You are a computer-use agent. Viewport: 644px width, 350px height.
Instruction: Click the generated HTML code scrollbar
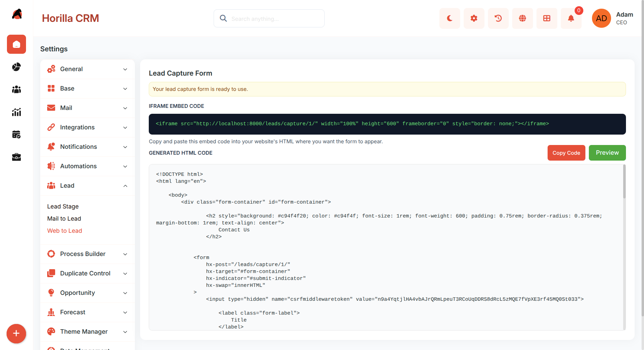click(x=624, y=182)
